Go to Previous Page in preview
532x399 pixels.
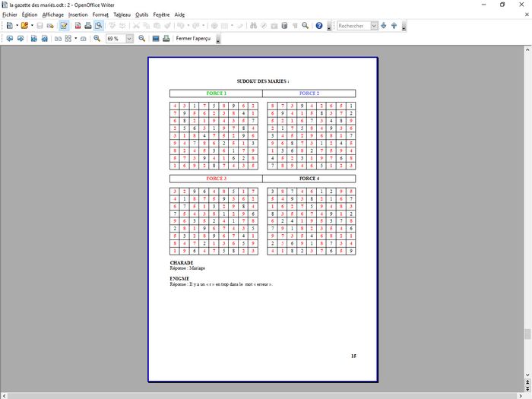(x=10, y=38)
